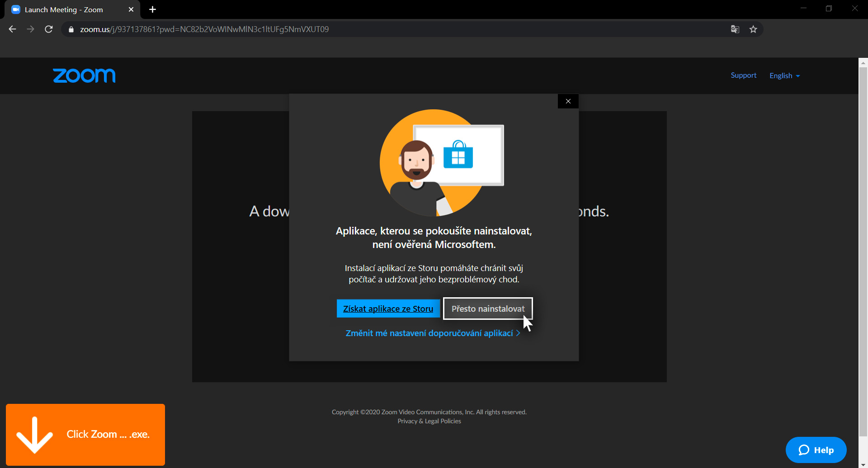This screenshot has width=868, height=468.
Task: Click scrollbar down arrow
Action: [863, 464]
